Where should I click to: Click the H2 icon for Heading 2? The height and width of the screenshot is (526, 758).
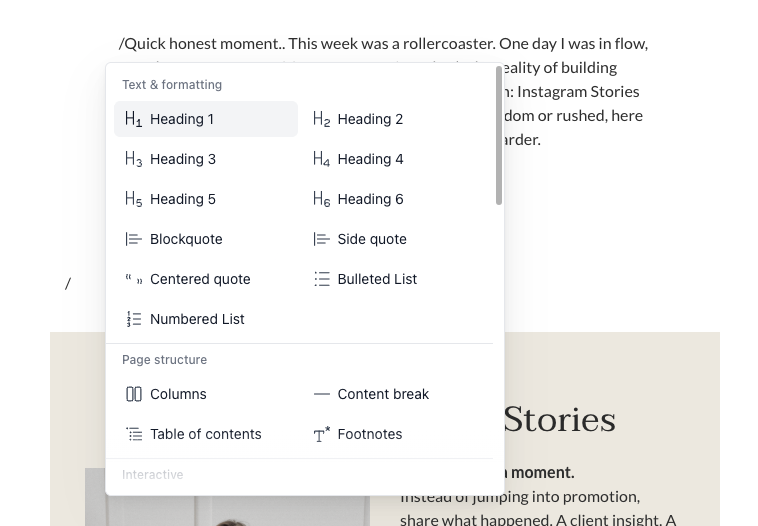pos(321,119)
